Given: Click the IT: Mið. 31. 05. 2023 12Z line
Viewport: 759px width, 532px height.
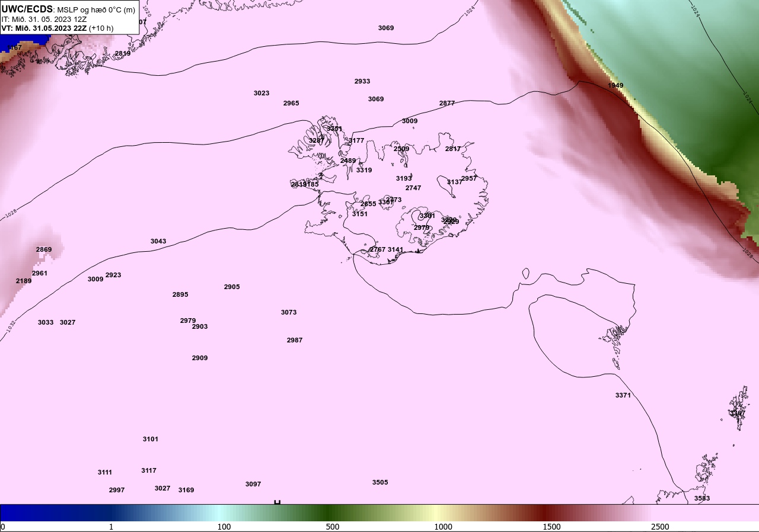Looking at the screenshot, I should [44, 19].
